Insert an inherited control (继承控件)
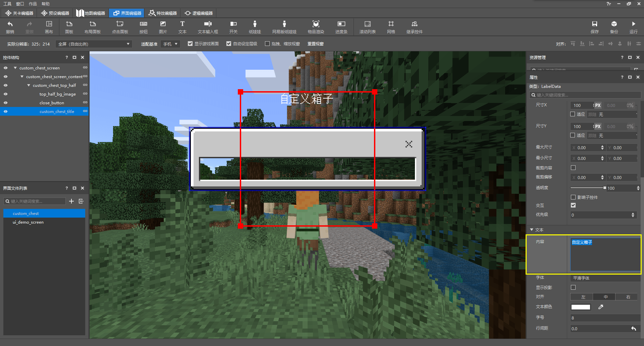This screenshot has height=346, width=644. [x=415, y=27]
